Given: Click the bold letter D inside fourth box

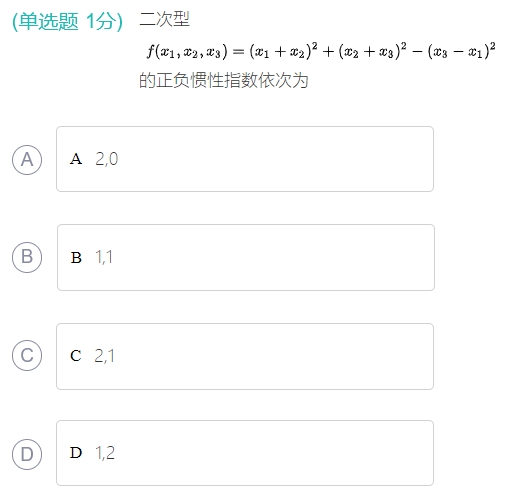Looking at the screenshot, I should point(76,453).
